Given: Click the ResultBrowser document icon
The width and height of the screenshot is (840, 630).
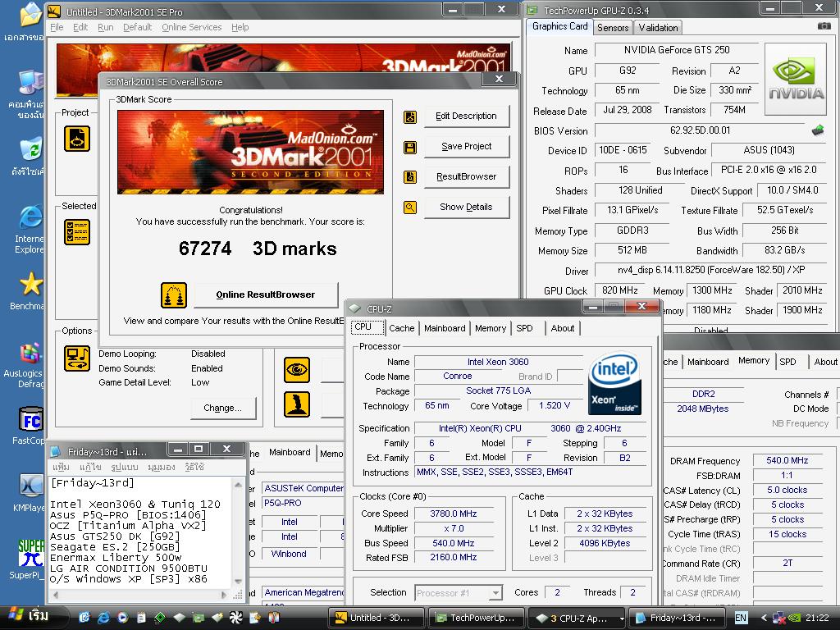Looking at the screenshot, I should (410, 177).
